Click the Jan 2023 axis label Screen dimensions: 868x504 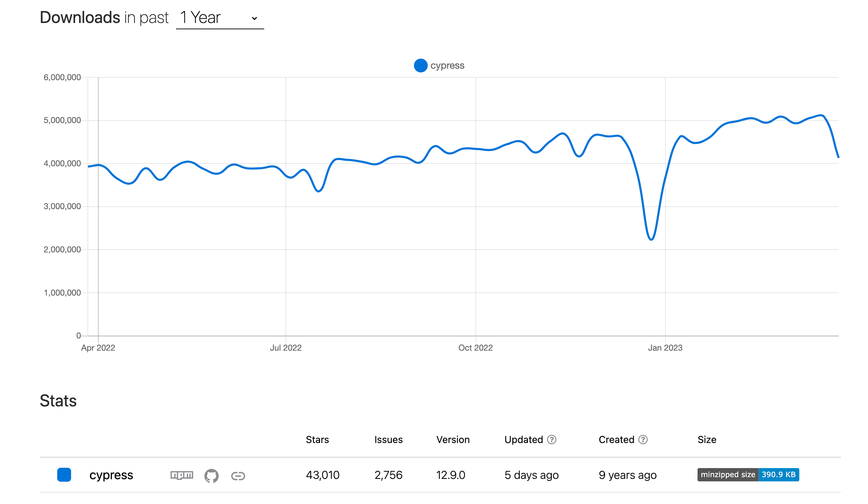(665, 348)
